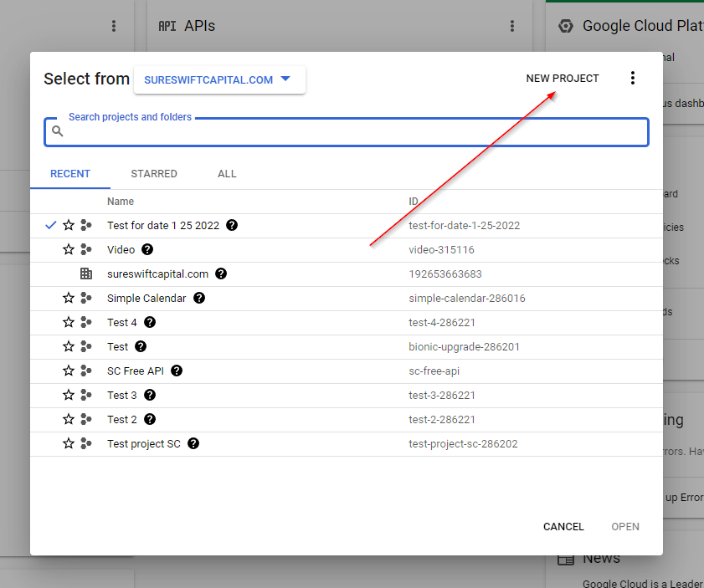Switch to the ALL tab
The width and height of the screenshot is (704, 588).
[227, 174]
